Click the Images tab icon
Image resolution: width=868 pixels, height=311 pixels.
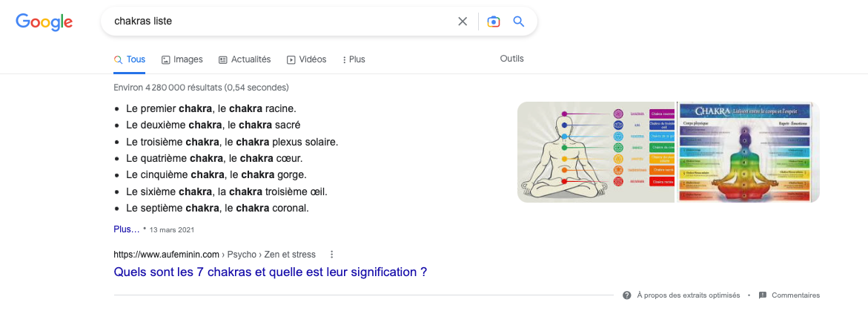165,60
